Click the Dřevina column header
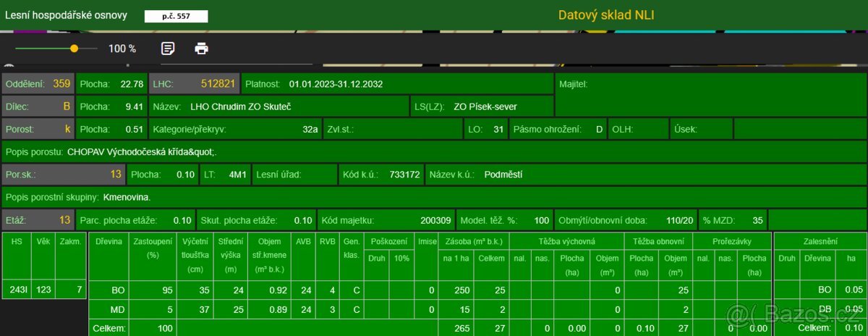The image size is (868, 336). (x=109, y=241)
